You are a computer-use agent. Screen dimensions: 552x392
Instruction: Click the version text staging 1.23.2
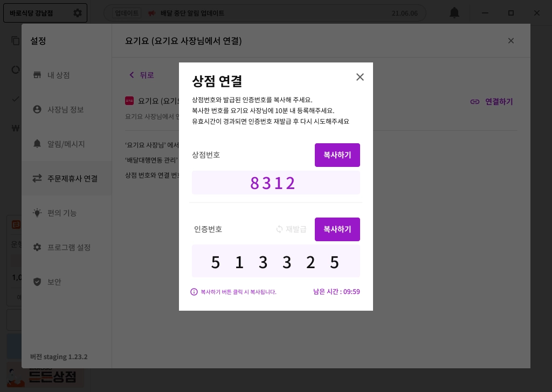pyautogui.click(x=59, y=356)
